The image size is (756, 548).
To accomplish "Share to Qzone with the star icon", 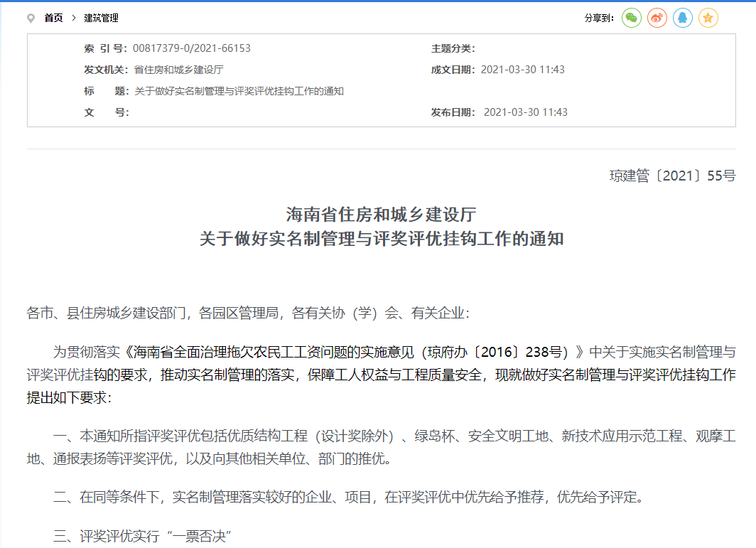I will 708,18.
